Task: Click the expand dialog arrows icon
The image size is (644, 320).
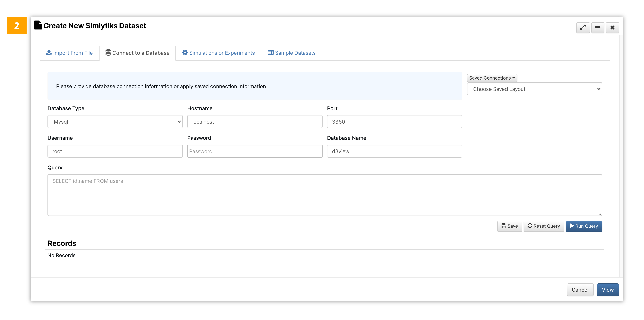Action: (583, 28)
